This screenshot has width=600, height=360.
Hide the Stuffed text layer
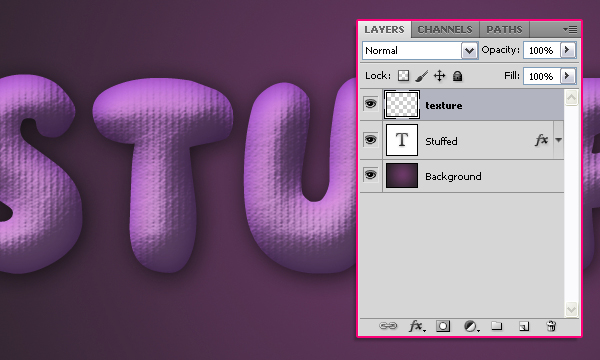pyautogui.click(x=370, y=140)
